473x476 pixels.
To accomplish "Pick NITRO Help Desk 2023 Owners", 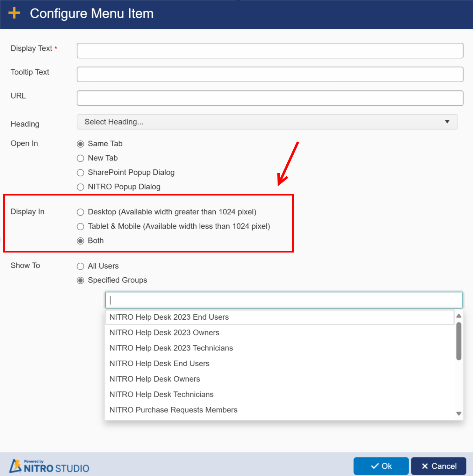I will 280,333.
